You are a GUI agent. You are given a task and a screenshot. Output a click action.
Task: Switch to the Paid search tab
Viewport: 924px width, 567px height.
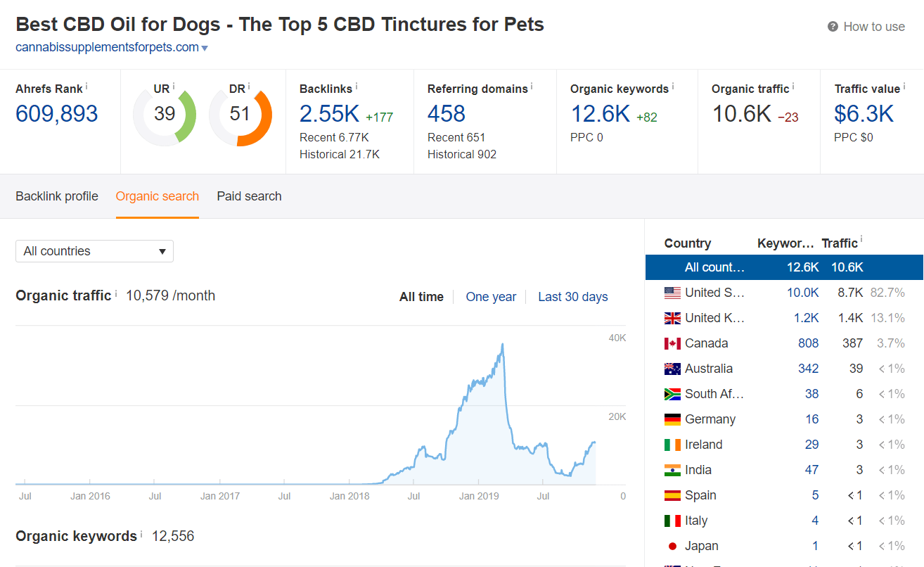coord(249,196)
